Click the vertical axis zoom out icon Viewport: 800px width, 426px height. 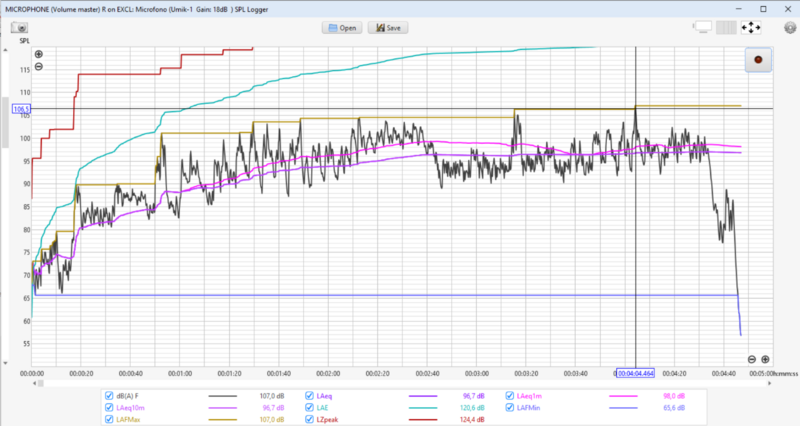click(x=39, y=67)
